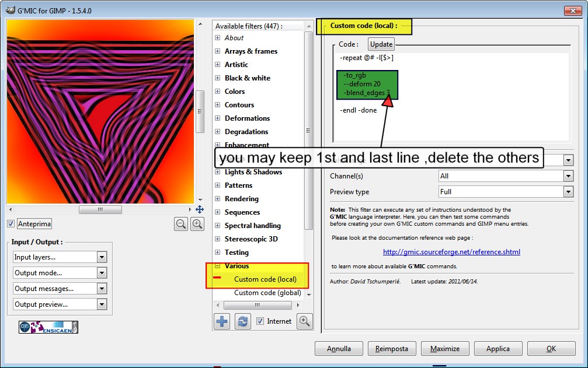Open the Output preview dropdown
Viewport: 588px width, 368px height.
click(60, 304)
